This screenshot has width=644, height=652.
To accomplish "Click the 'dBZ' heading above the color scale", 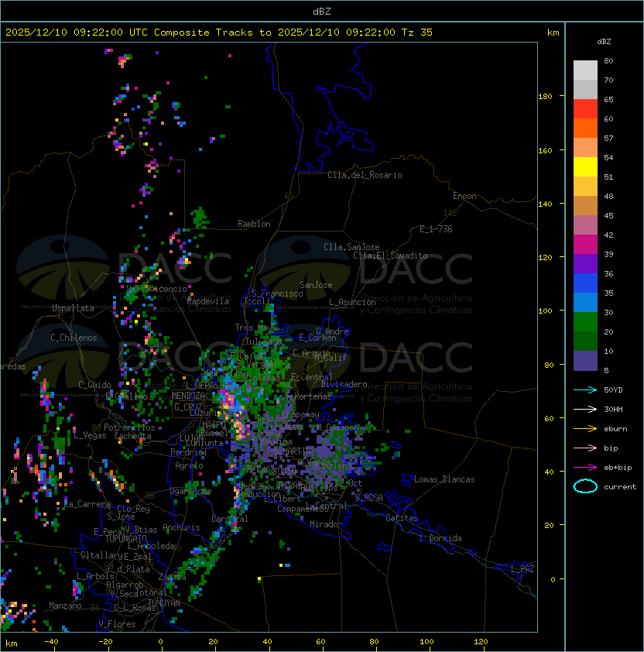I will (x=604, y=42).
